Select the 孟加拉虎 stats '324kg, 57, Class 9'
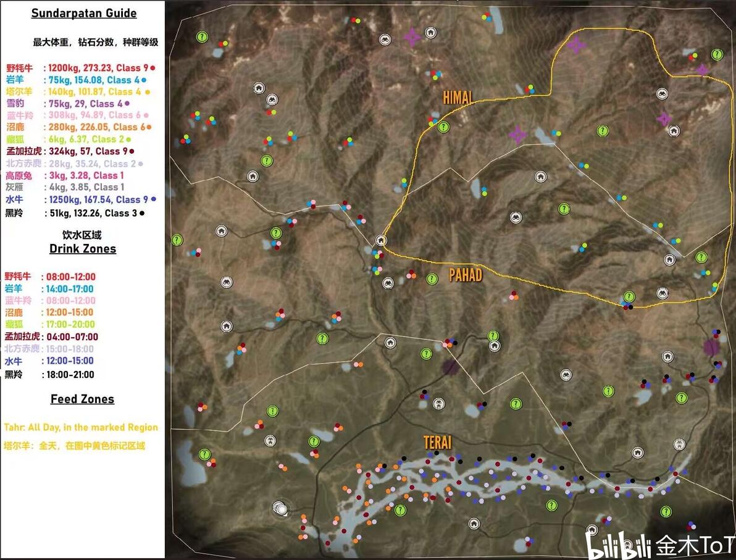Viewport: 736px width, 560px height. coord(88,152)
